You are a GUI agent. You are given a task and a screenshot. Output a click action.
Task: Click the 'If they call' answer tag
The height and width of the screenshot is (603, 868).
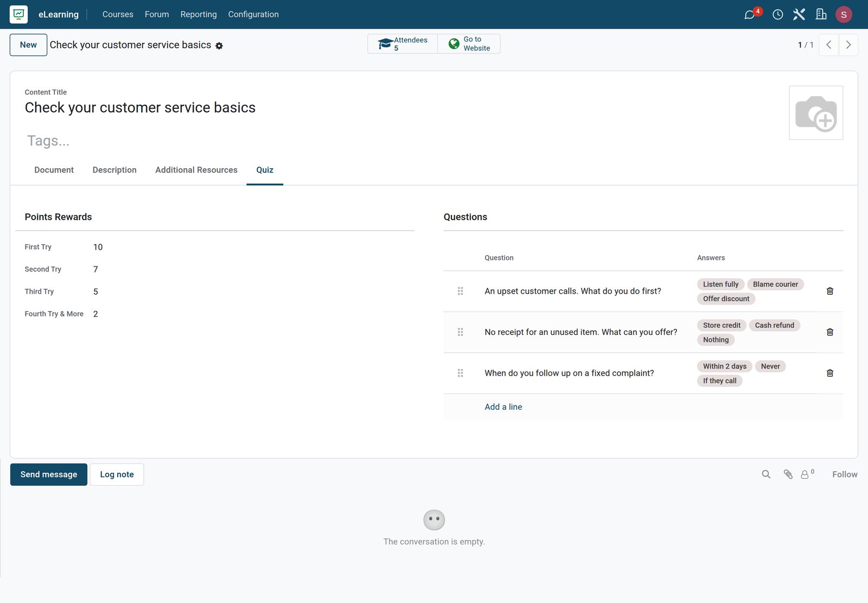click(720, 380)
